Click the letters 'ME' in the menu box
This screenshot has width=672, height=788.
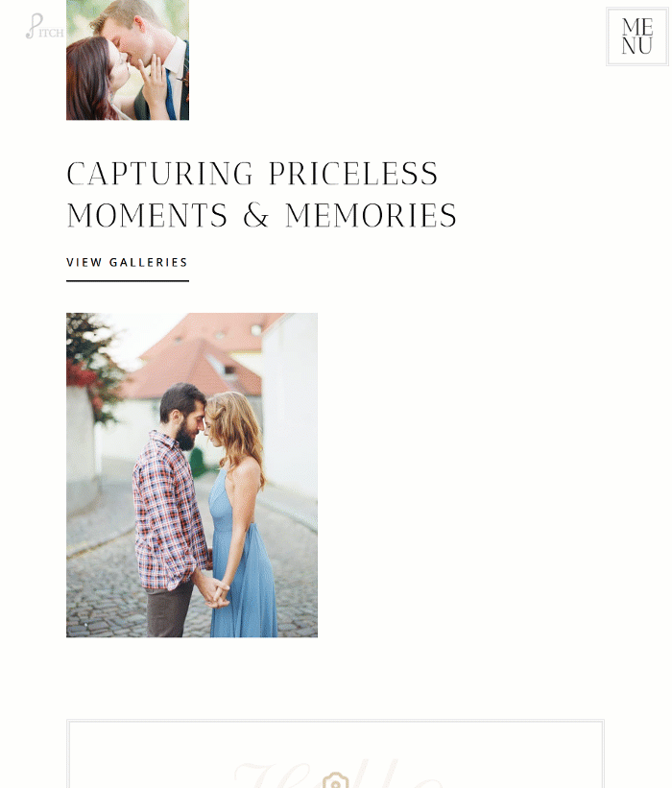coord(636,27)
